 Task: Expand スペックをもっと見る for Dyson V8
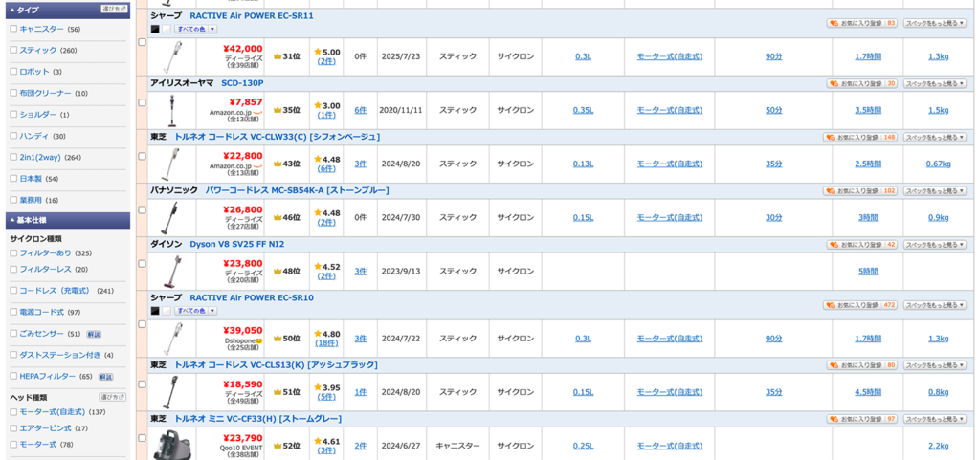(x=934, y=245)
